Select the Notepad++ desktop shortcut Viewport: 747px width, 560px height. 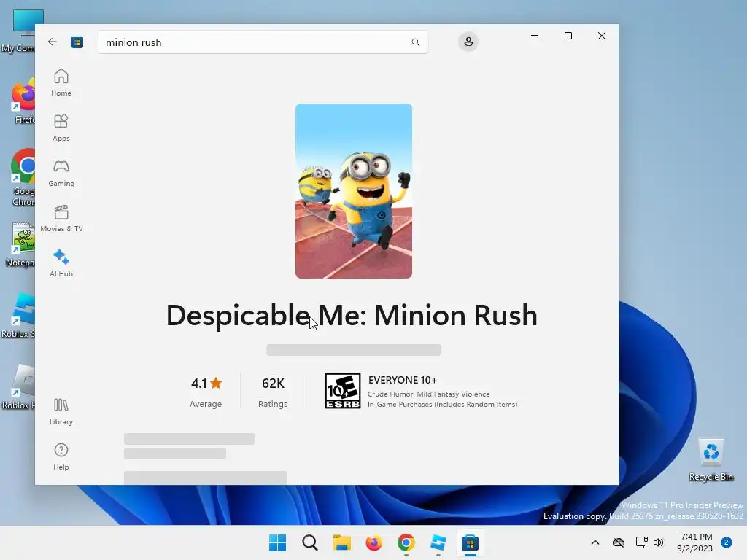click(20, 245)
